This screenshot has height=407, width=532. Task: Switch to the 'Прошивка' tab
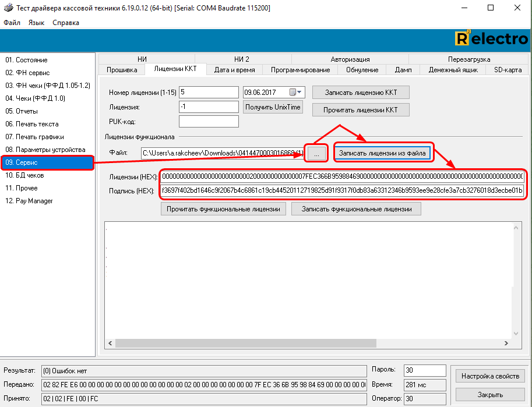122,70
